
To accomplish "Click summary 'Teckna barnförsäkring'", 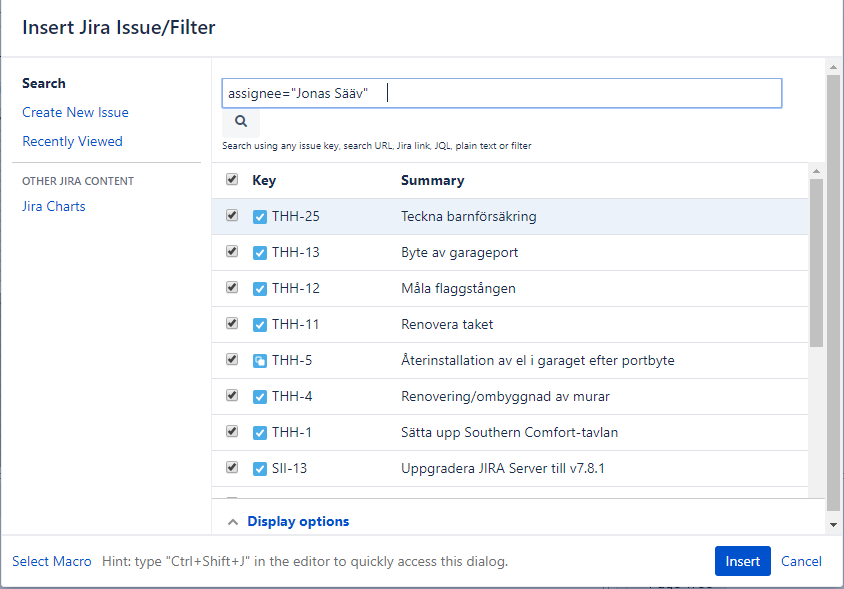I will (468, 216).
